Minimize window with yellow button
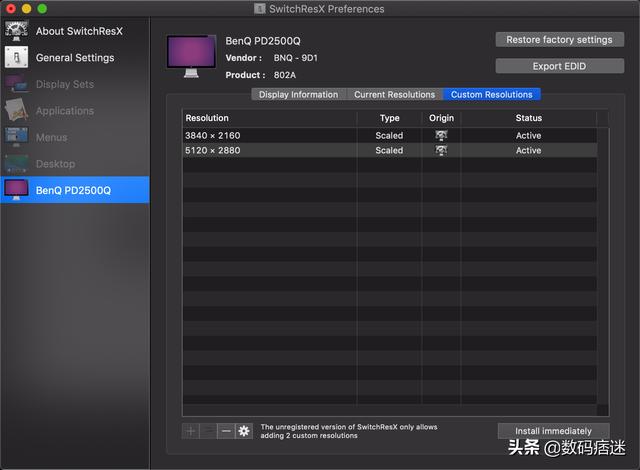Image resolution: width=640 pixels, height=470 pixels. 27,9
